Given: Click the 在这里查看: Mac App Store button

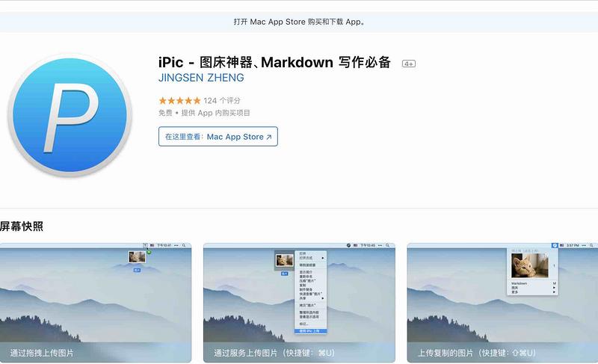Looking at the screenshot, I should click(x=218, y=137).
